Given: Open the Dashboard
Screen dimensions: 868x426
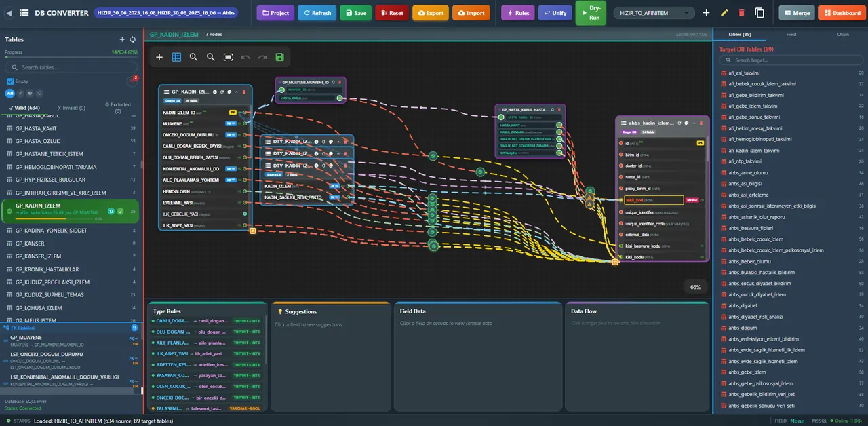Looking at the screenshot, I should click(x=842, y=13).
